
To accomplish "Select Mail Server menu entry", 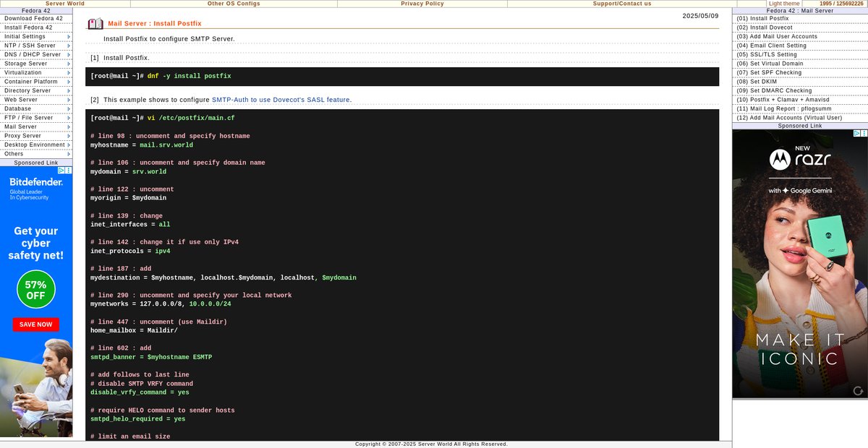I will coord(36,126).
